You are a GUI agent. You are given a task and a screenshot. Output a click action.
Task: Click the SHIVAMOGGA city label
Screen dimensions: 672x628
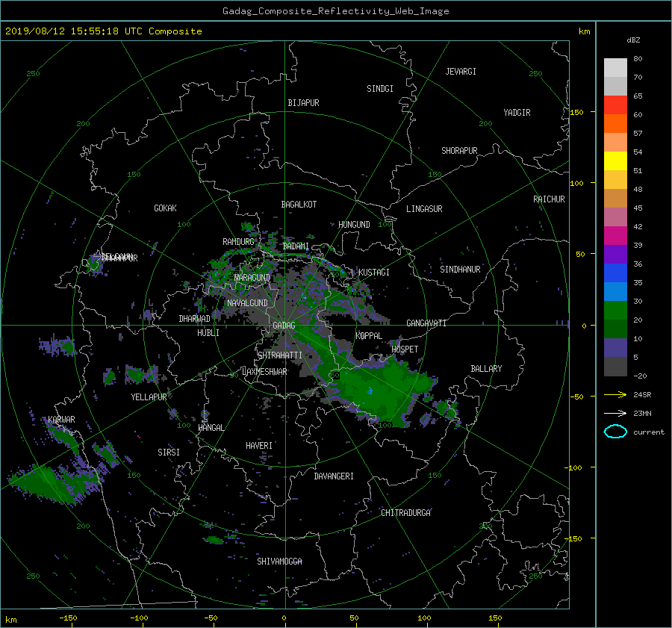pos(279,562)
